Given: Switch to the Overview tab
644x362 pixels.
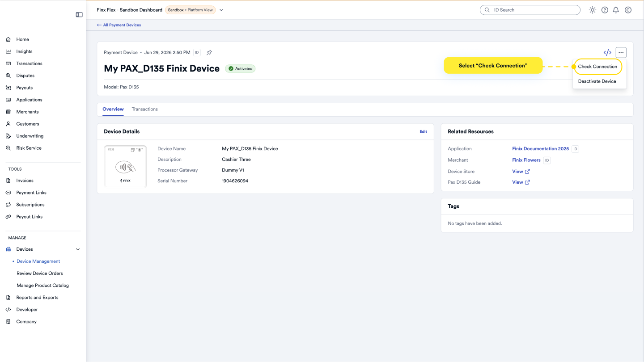Looking at the screenshot, I should click(x=113, y=109).
